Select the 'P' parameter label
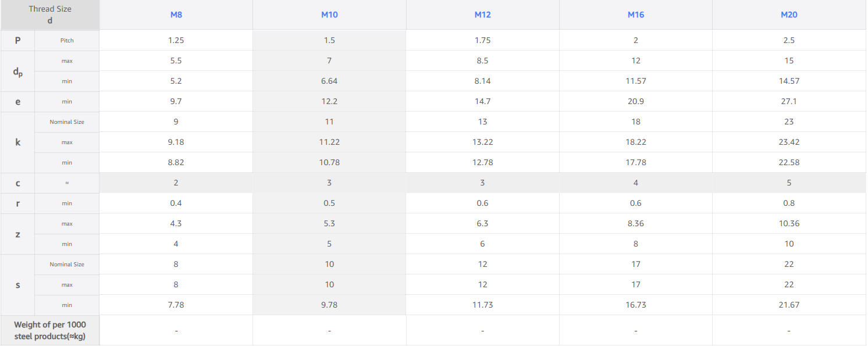Image resolution: width=868 pixels, height=346 pixels. coord(17,40)
